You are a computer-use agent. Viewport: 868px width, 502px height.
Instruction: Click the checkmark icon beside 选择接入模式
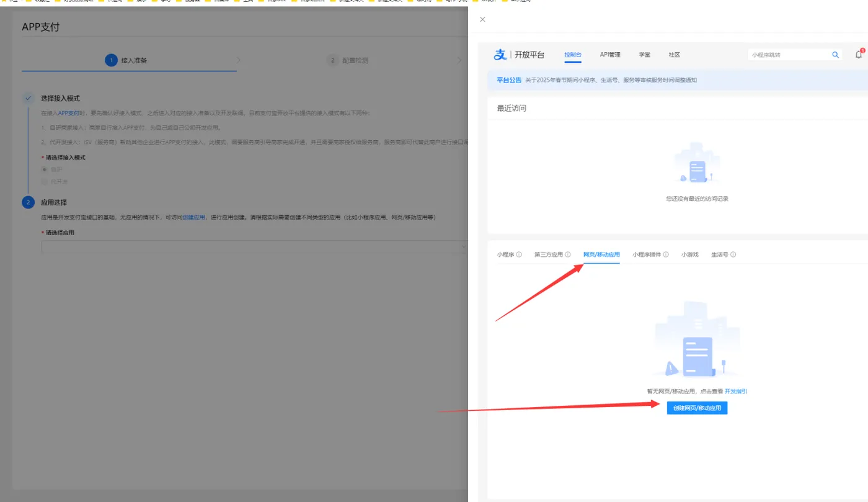pyautogui.click(x=28, y=98)
